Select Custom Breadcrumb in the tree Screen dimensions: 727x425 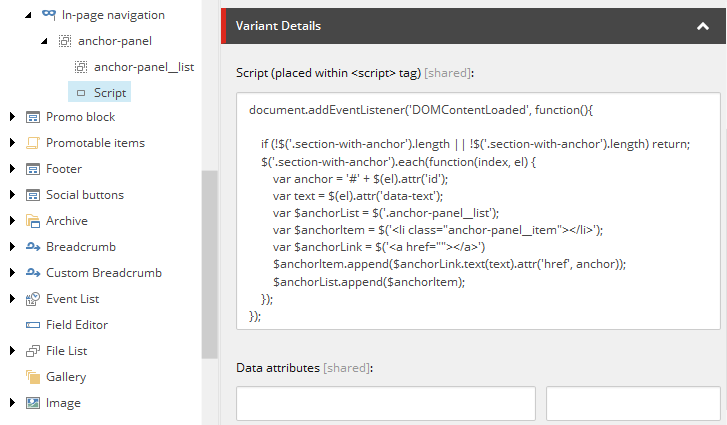coord(103,273)
